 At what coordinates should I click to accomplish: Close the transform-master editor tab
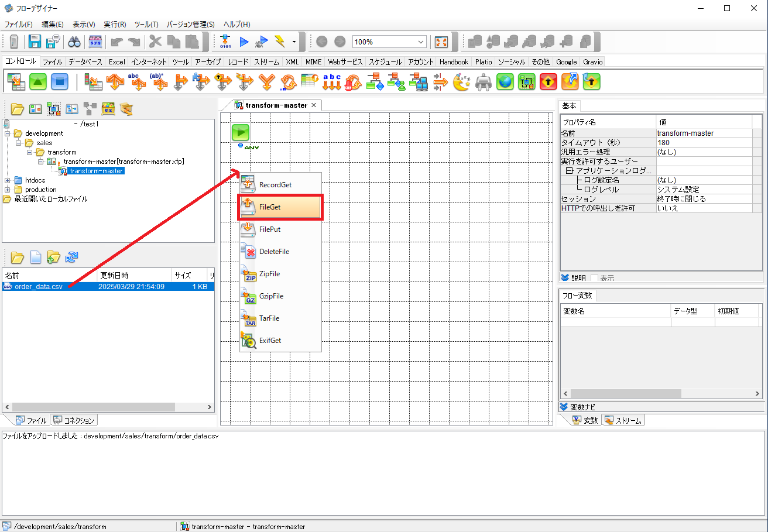(314, 105)
